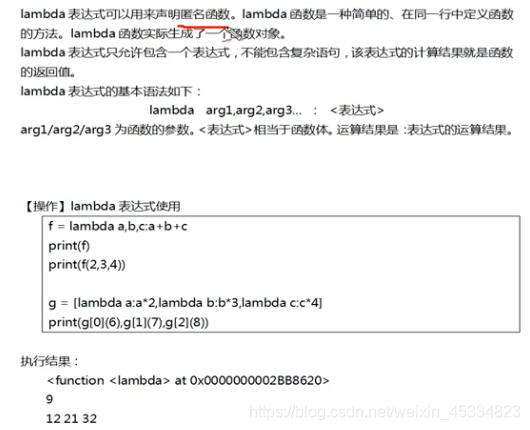
Task: Click the print(f) code line
Action: [x=69, y=246]
